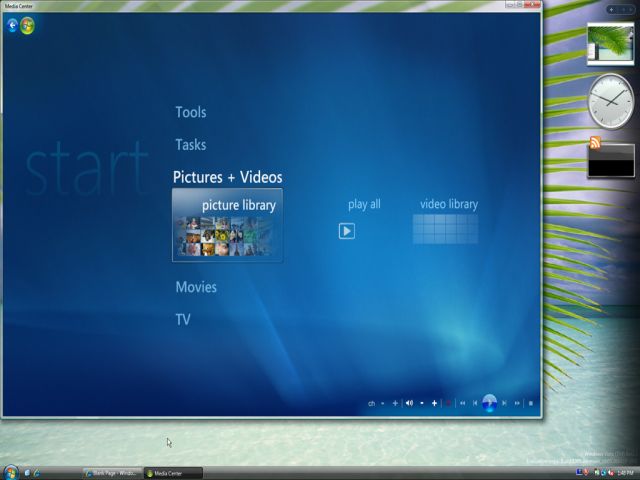640x480 pixels.
Task: Go to the Movies category
Action: coord(196,287)
